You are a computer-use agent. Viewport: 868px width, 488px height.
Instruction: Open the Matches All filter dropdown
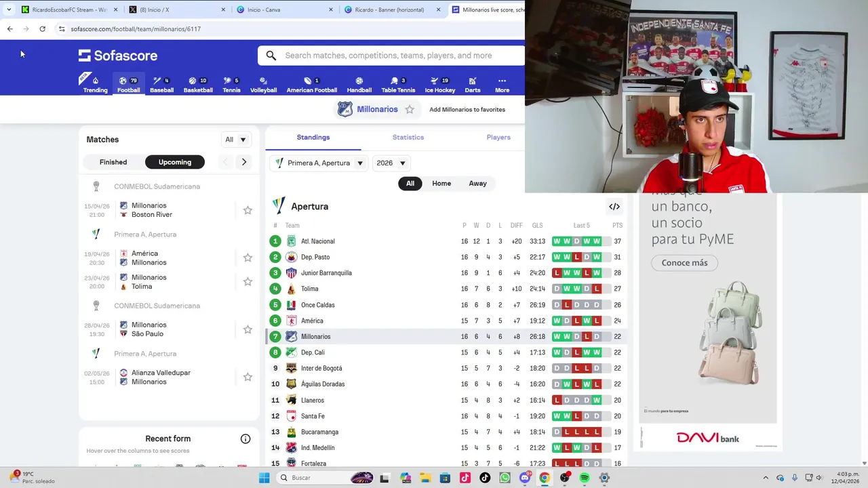(237, 140)
